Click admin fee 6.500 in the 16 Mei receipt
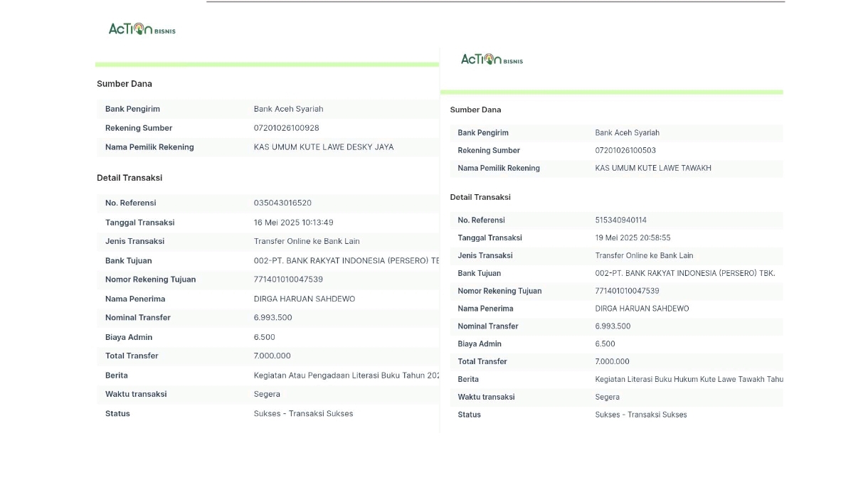Viewport: 868px width, 490px height. 265,338
